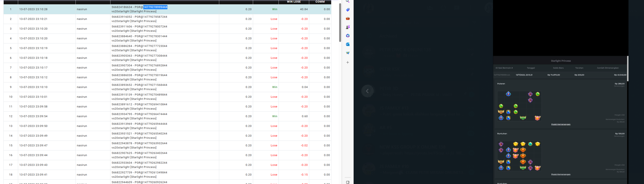Click the Win status in row 9

pos(275,87)
